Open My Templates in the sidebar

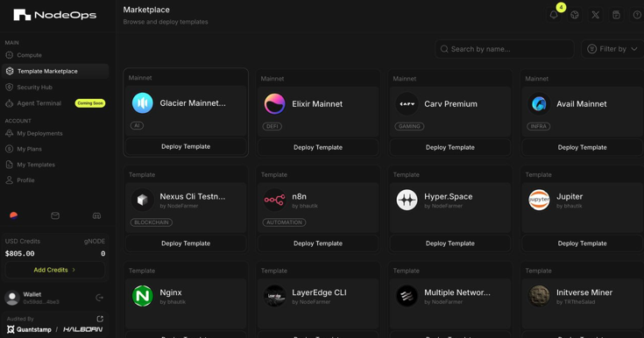[x=55, y=165]
